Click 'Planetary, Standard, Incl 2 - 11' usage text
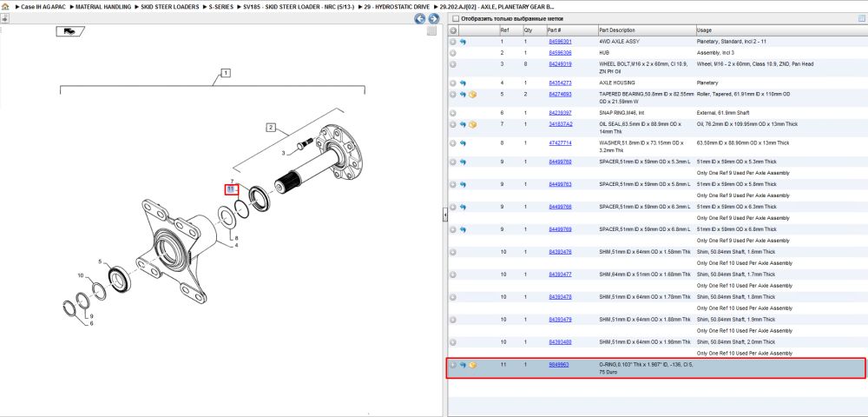The image size is (868, 417). (732, 42)
